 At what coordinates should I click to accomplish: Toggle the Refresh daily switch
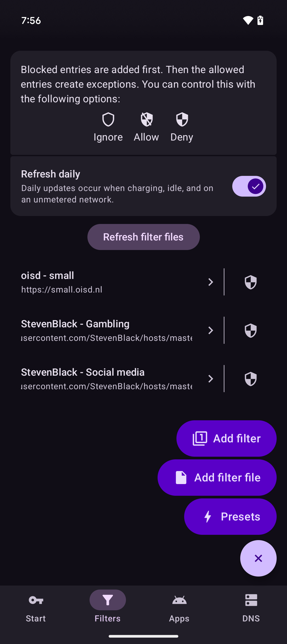(249, 186)
